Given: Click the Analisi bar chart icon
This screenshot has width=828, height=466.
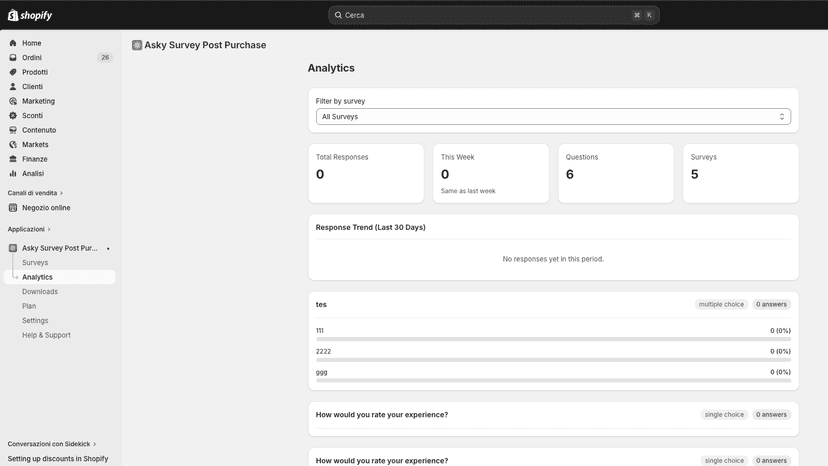Looking at the screenshot, I should click(13, 173).
